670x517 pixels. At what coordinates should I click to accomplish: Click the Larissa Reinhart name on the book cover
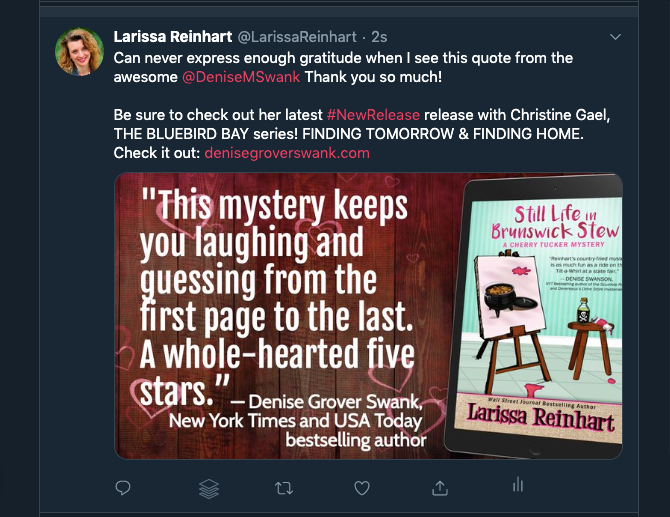click(539, 417)
